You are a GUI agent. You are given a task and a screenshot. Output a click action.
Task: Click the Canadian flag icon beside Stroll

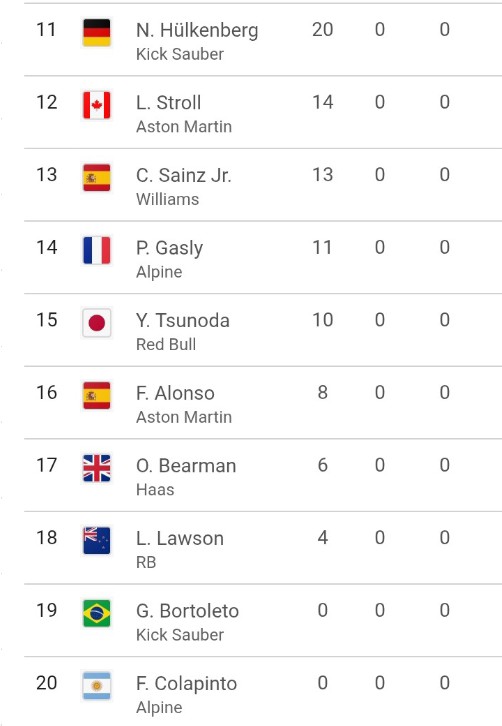[x=96, y=105]
